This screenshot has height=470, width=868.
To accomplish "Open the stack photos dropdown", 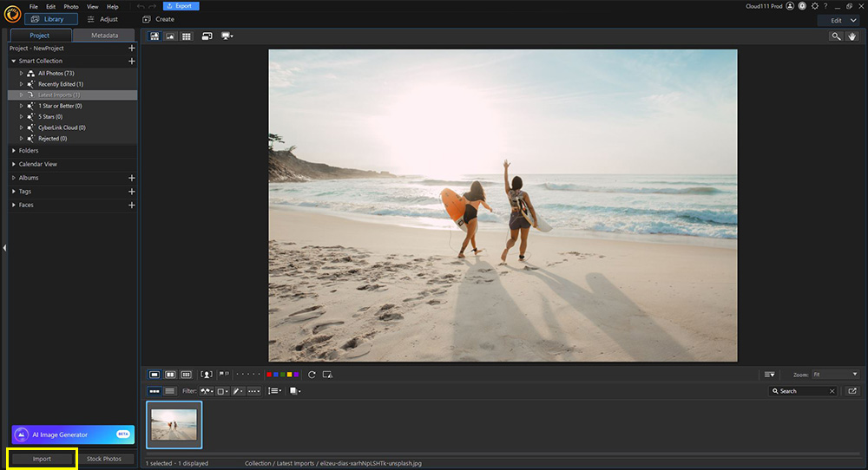I will click(x=294, y=391).
